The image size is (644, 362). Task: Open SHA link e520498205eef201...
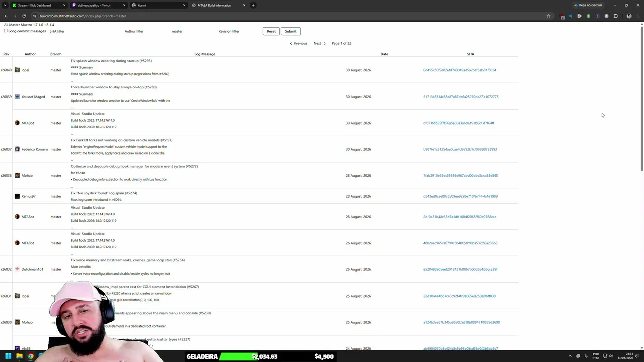(x=460, y=269)
